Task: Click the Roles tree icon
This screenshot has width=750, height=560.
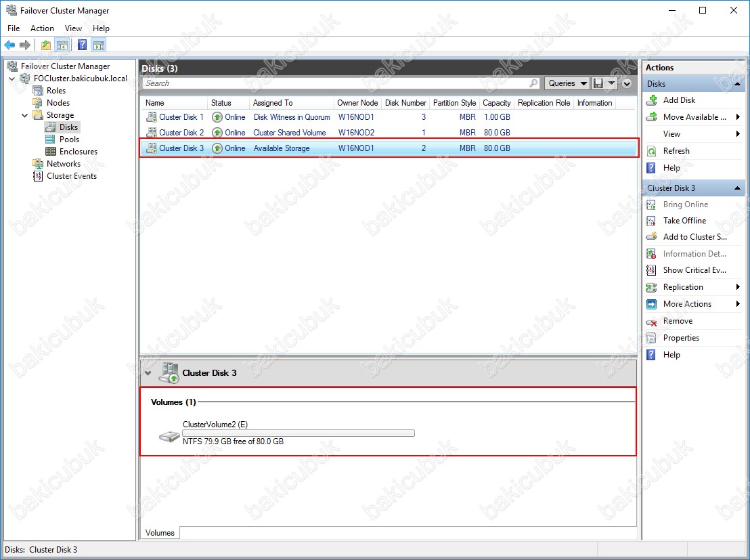Action: coord(38,91)
